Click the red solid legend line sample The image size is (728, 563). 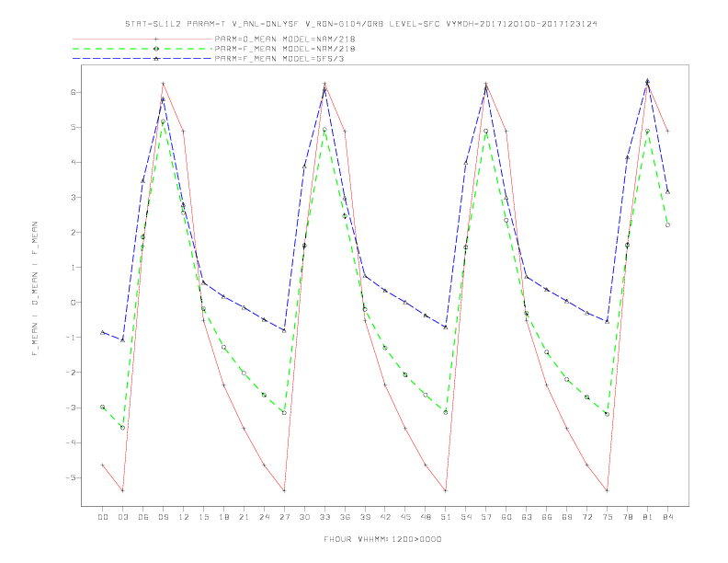point(142,39)
